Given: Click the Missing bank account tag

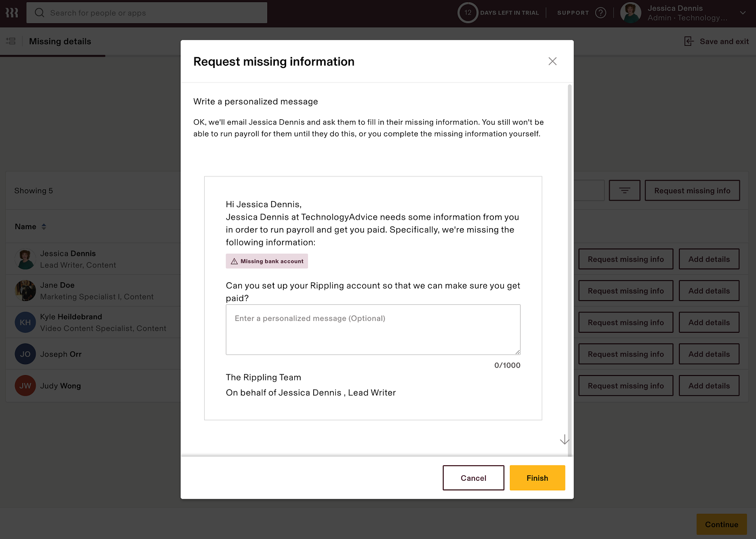Looking at the screenshot, I should click(x=267, y=261).
